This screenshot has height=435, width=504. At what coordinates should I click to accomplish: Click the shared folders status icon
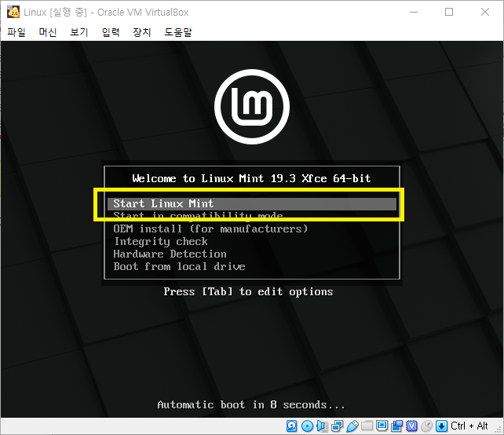(367, 426)
